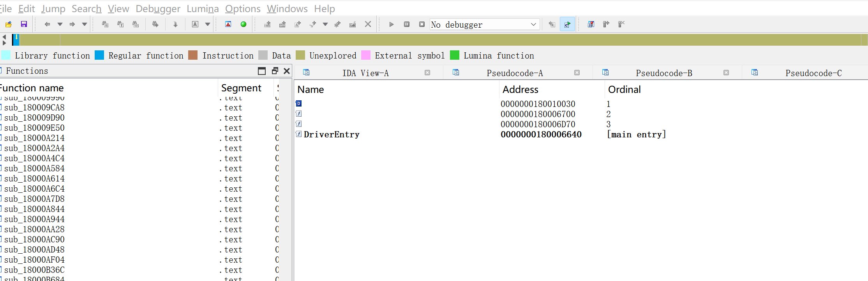Click the immediate value search binoculars icon
The image size is (868, 281).
105,24
